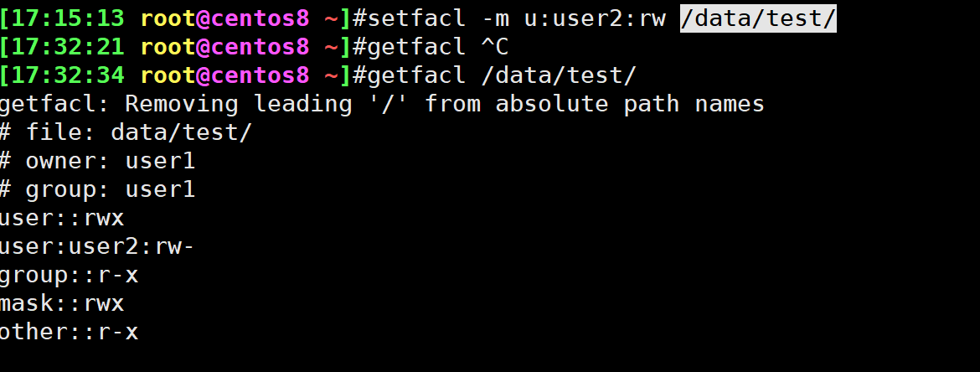Image resolution: width=980 pixels, height=372 pixels.
Task: Click the mask::rwx ACL entry
Action: (x=61, y=304)
